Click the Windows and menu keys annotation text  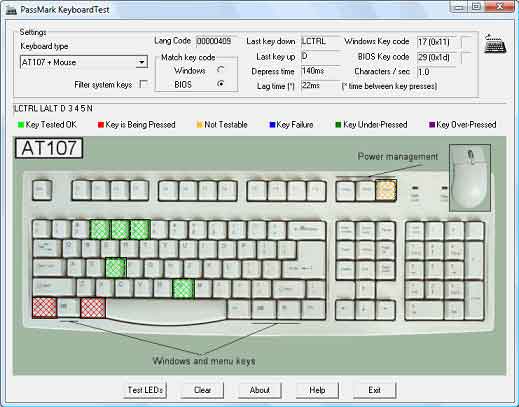(204, 361)
